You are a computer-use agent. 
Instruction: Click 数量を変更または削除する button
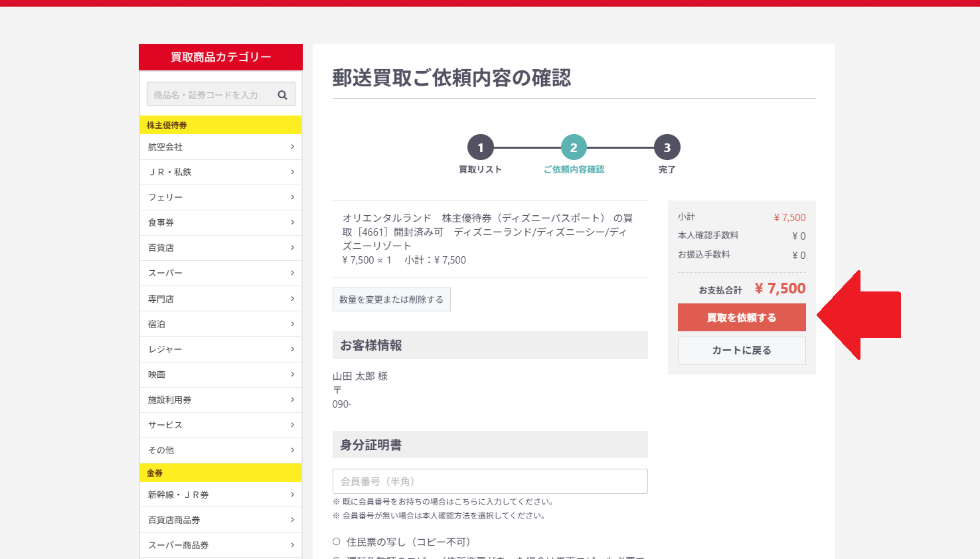[392, 299]
